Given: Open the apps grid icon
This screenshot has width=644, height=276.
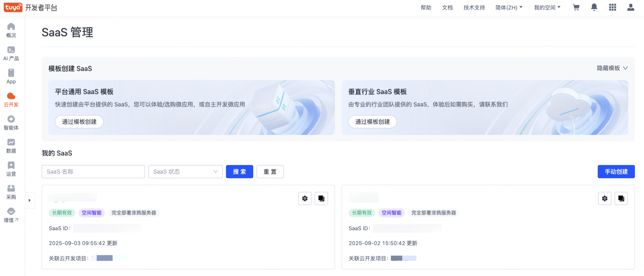Looking at the screenshot, I should [x=612, y=7].
